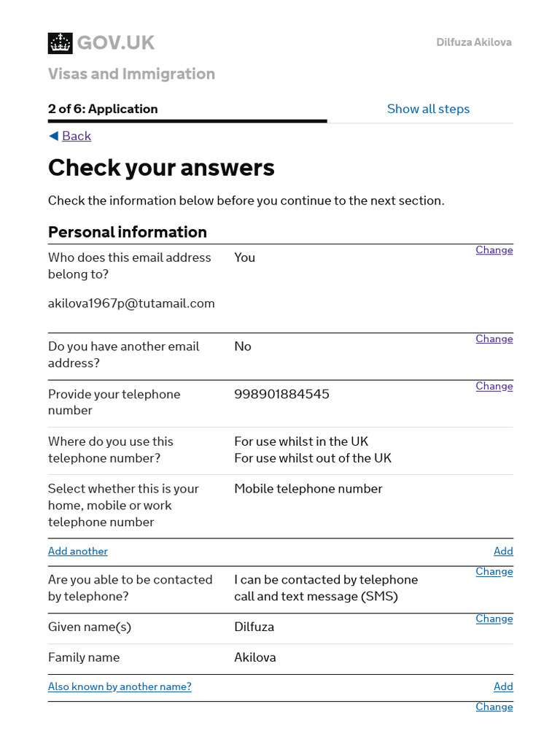The image size is (560, 747).
Task: Change the 'another email address' answer
Action: [494, 338]
